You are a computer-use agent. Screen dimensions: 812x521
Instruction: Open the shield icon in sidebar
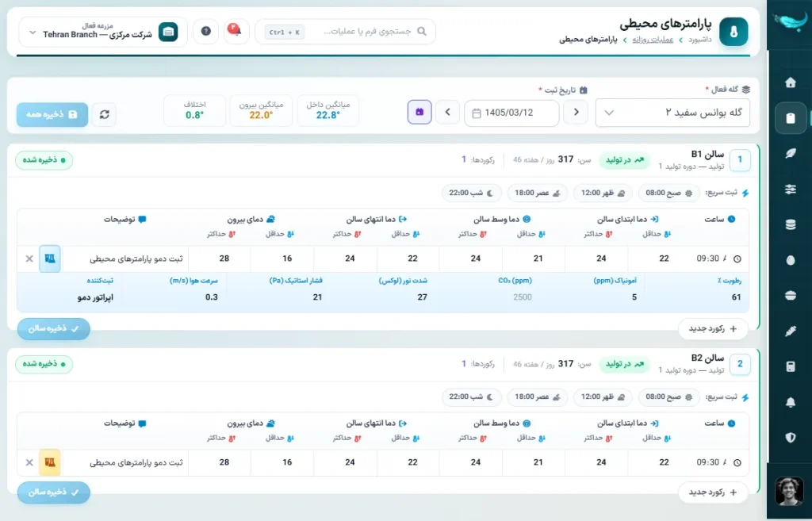(x=791, y=438)
